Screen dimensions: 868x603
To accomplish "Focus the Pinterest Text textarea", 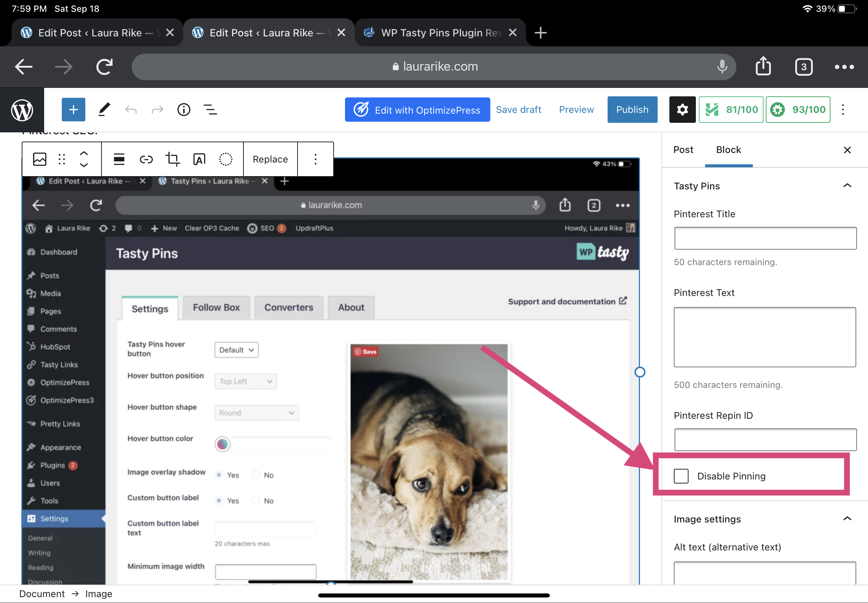I will click(765, 337).
